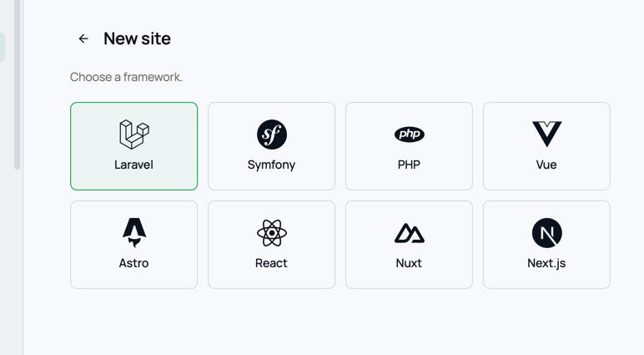This screenshot has height=355, width=644.
Task: Go back using the left arrow
Action: point(83,38)
